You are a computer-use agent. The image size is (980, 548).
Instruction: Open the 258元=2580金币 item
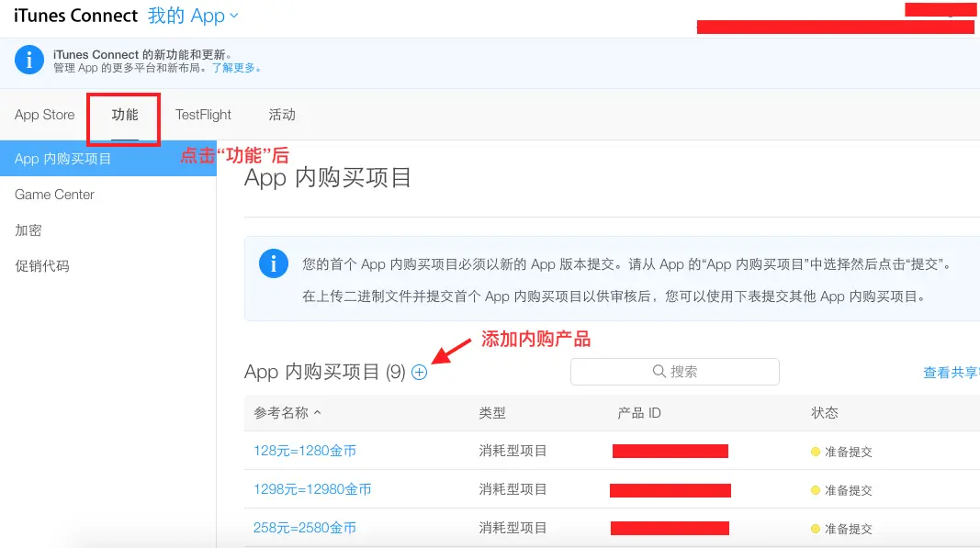click(x=304, y=528)
